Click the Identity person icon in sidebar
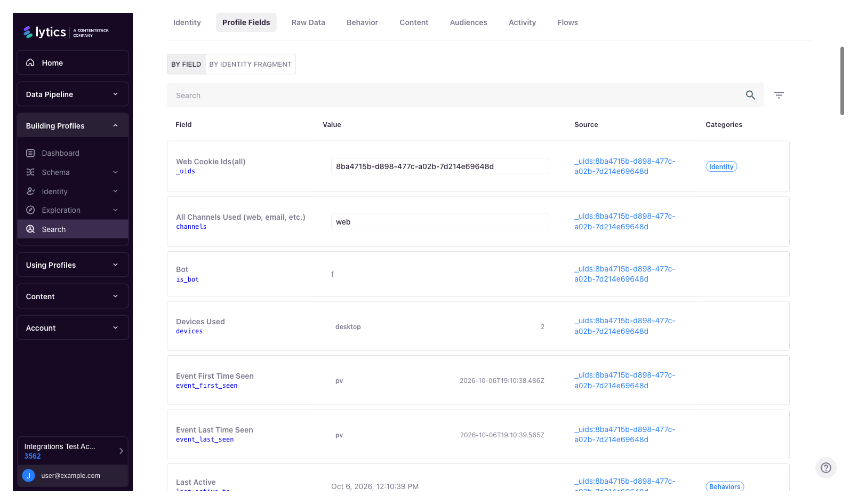This screenshot has width=858, height=504. coord(30,191)
